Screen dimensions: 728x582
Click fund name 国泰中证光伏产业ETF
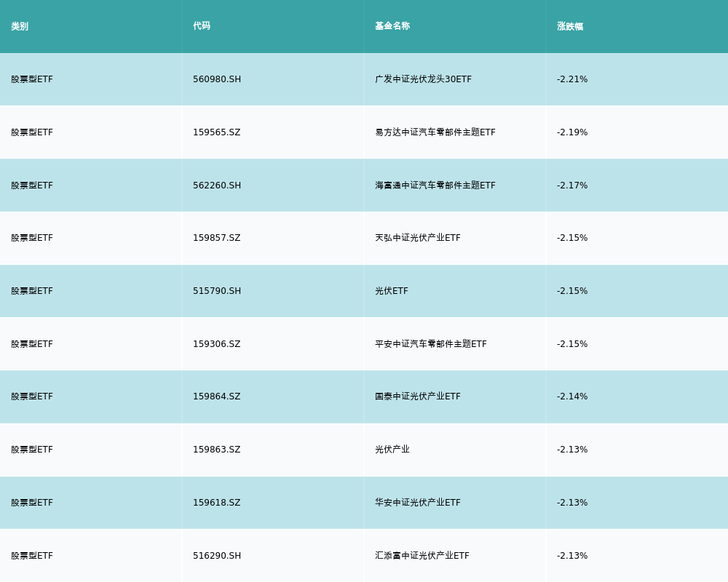(x=418, y=396)
